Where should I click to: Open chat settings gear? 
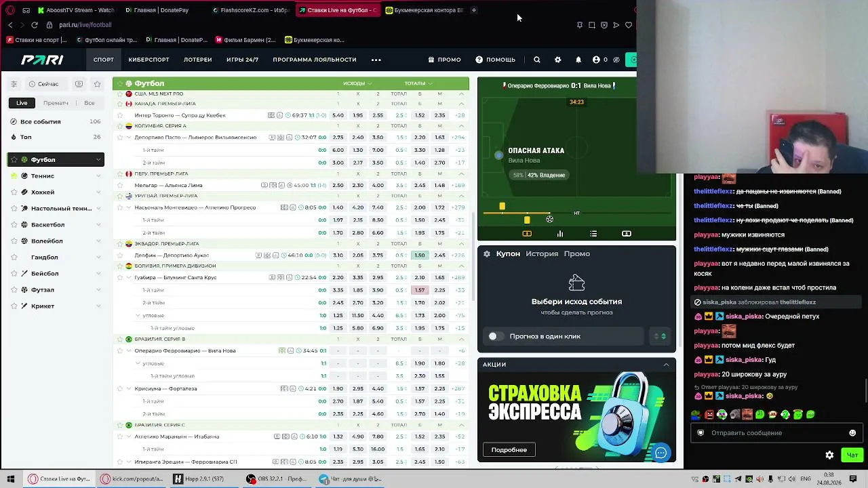click(x=829, y=455)
